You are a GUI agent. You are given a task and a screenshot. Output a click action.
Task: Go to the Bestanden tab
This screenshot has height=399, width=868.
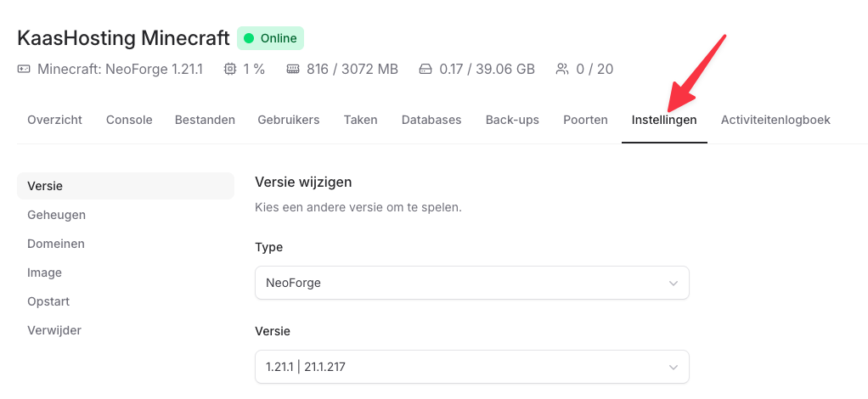tap(205, 120)
